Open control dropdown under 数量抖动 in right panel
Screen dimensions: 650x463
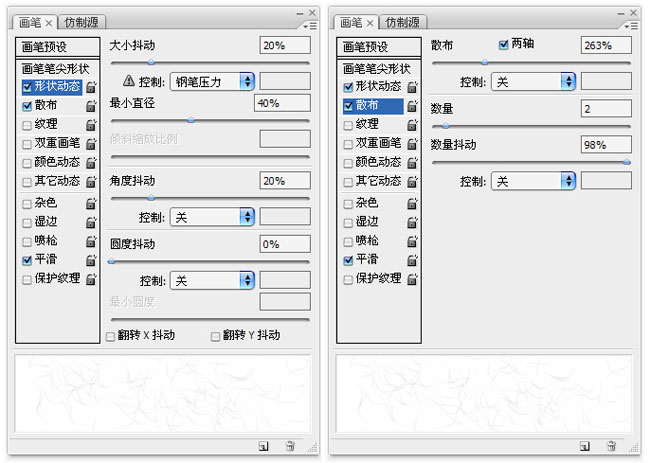point(532,181)
